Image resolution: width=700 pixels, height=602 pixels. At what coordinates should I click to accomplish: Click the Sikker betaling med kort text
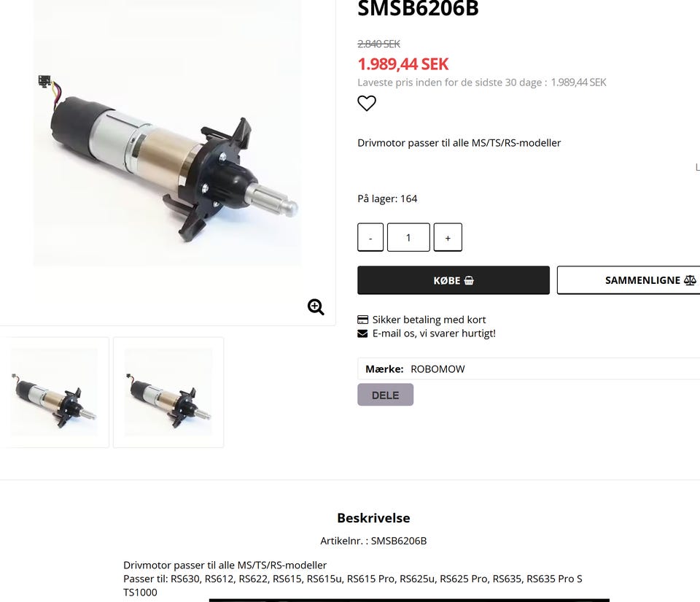pyautogui.click(x=429, y=320)
